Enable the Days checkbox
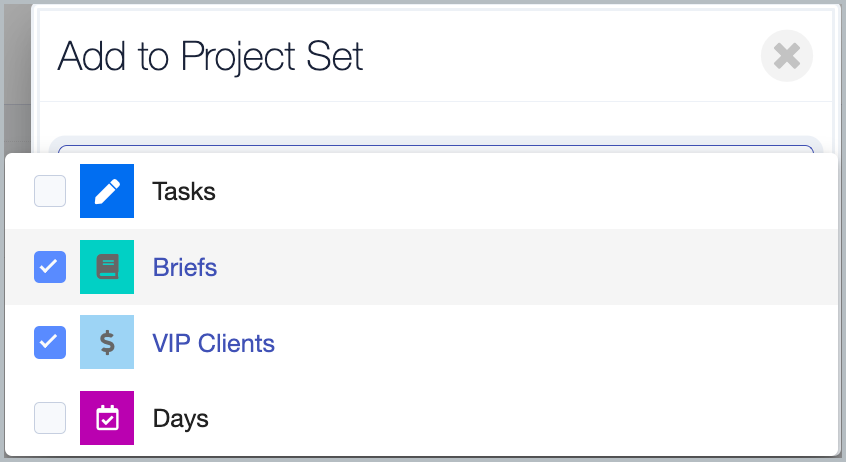The height and width of the screenshot is (462, 846). pos(50,418)
